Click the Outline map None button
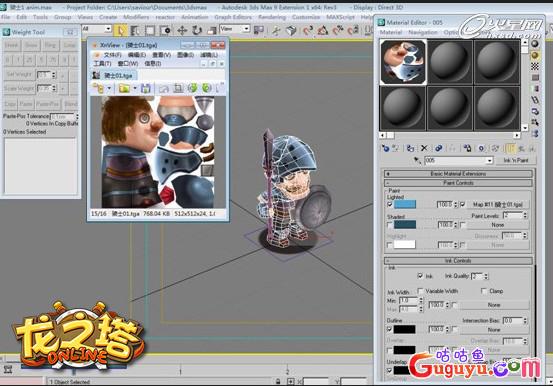This screenshot has width=553, height=386. [494, 330]
